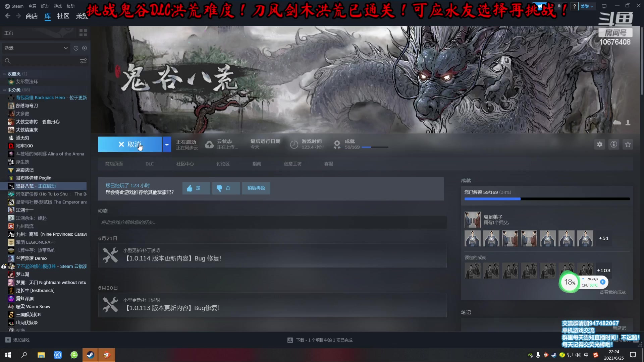Open the launch options dropdown arrow

(167, 144)
